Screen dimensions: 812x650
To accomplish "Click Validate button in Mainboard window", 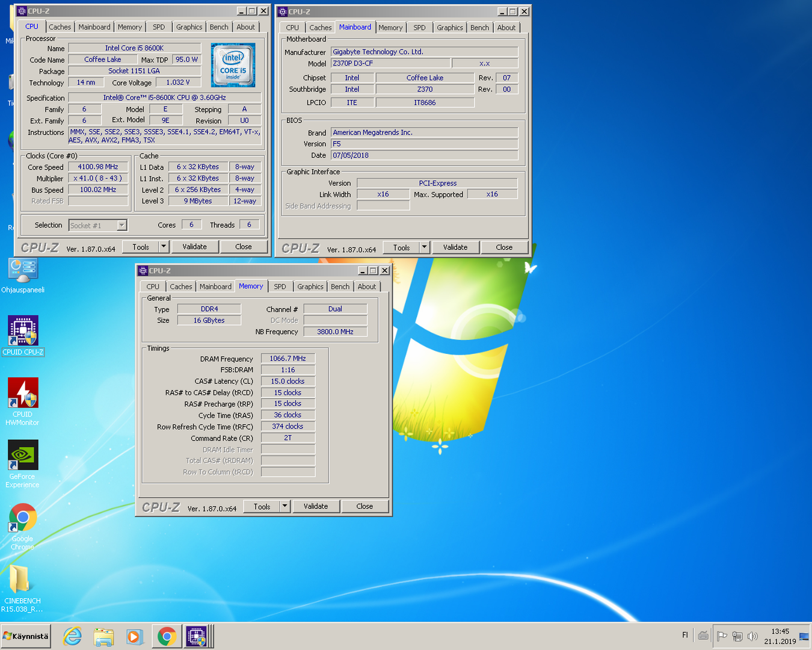I will point(455,247).
